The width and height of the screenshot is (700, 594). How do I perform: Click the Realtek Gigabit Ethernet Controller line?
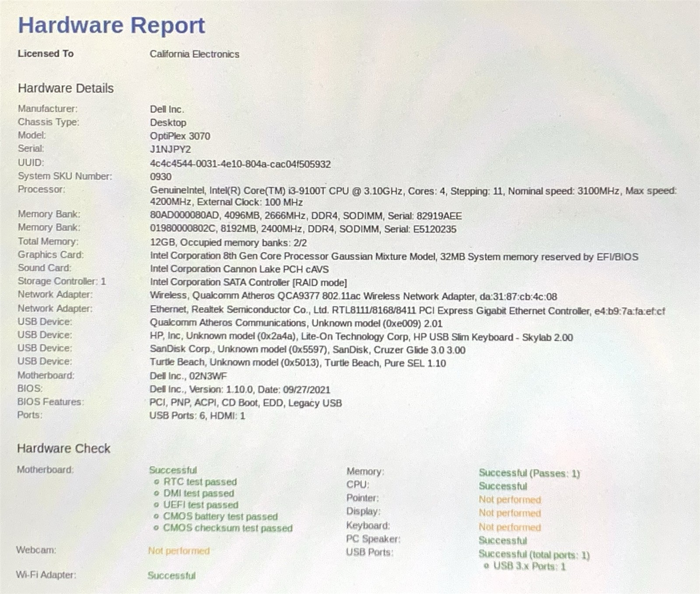pos(407,311)
